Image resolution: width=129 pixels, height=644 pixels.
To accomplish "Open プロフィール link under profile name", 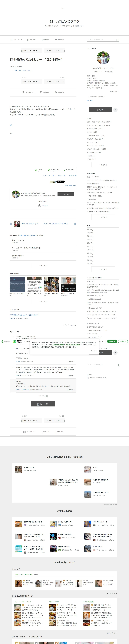I will point(98,72).
